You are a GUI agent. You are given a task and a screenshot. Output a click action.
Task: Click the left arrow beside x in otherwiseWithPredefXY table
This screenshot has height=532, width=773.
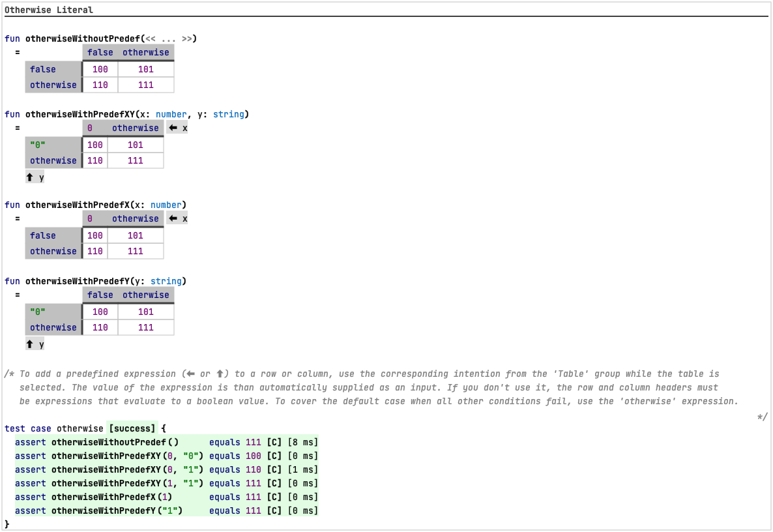point(173,128)
